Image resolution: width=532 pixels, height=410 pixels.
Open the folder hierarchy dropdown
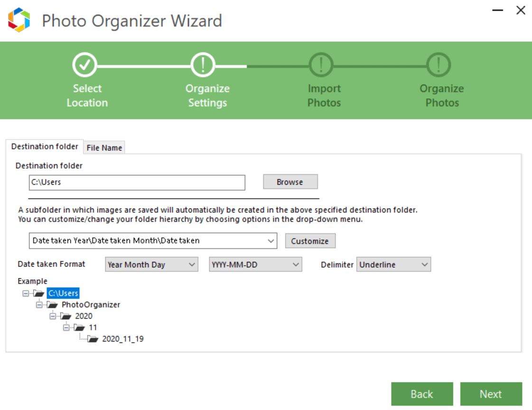[271, 241]
